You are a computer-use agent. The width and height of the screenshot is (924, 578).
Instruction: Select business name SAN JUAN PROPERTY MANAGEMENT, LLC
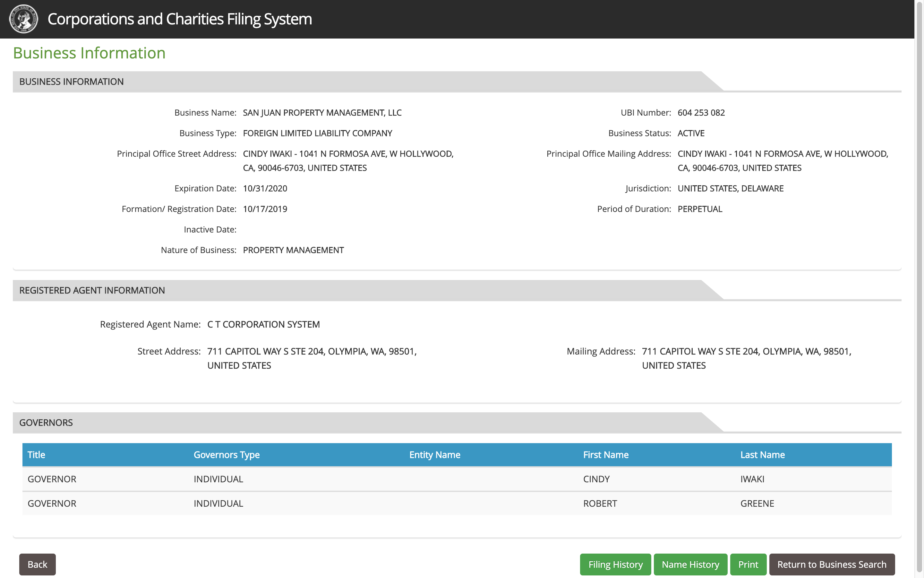point(322,112)
